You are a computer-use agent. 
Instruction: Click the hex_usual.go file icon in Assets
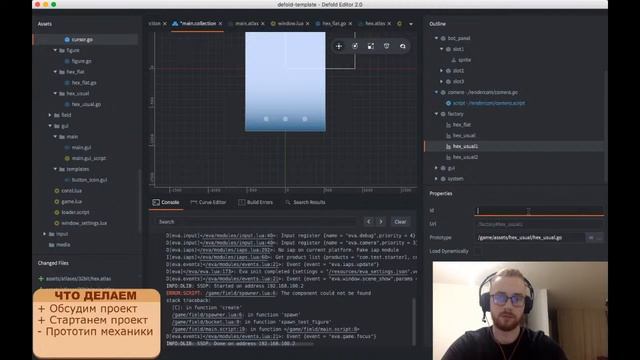click(67, 104)
